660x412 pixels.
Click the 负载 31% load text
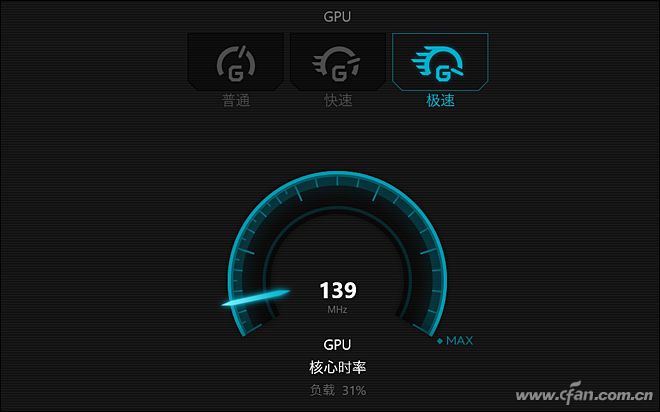pos(338,391)
